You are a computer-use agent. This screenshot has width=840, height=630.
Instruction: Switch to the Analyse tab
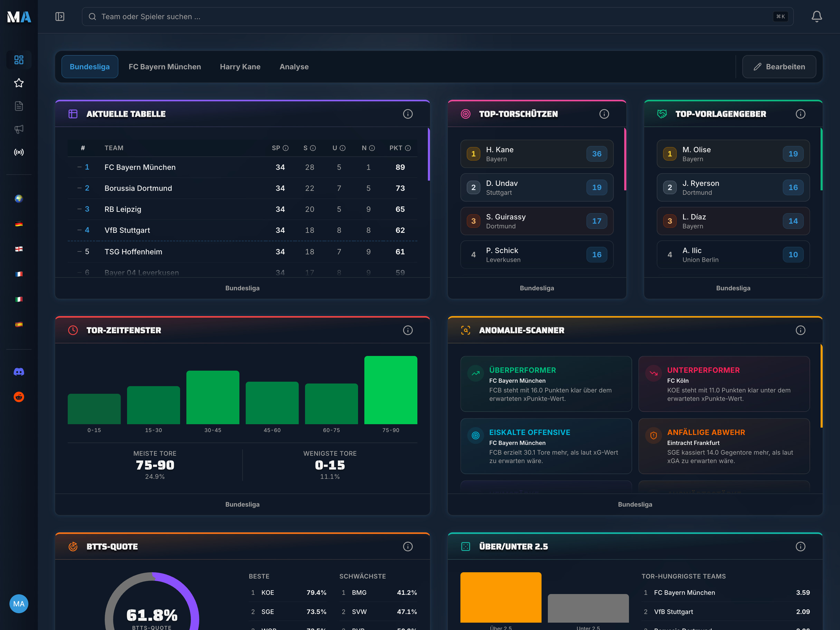click(x=294, y=67)
